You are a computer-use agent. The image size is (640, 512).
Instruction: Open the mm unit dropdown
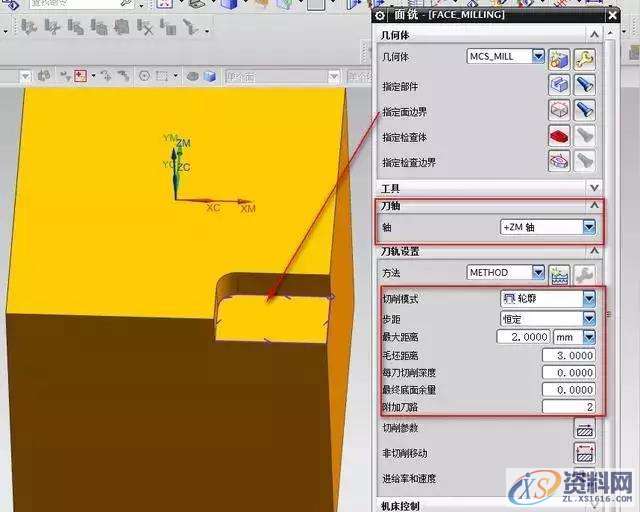click(x=589, y=337)
